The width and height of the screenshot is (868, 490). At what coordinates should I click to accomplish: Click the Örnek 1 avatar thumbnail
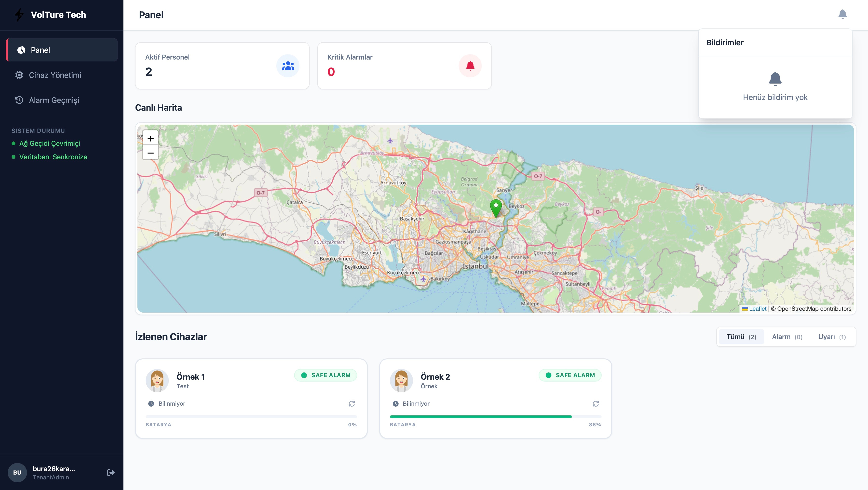157,381
